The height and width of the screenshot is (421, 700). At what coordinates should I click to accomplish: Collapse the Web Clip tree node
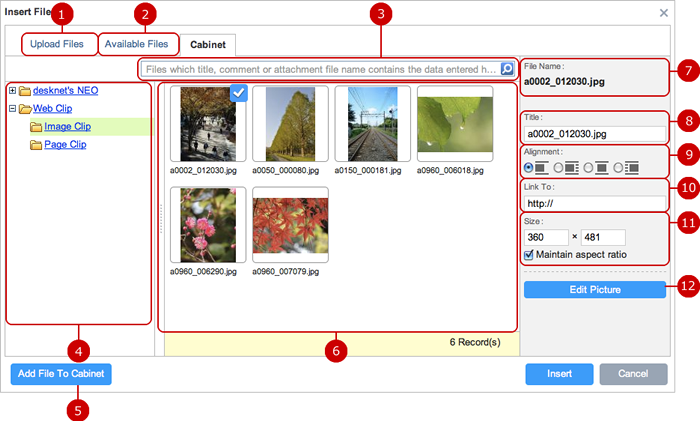pos(11,108)
